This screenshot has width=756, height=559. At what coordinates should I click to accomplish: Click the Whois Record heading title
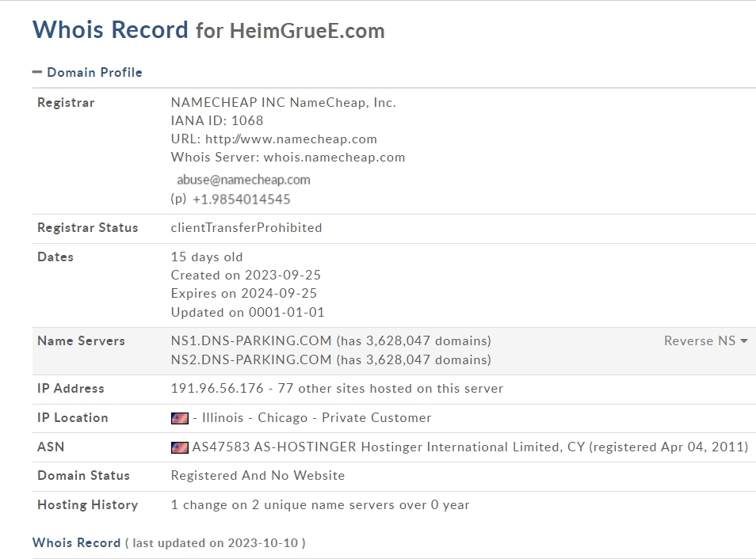110,29
